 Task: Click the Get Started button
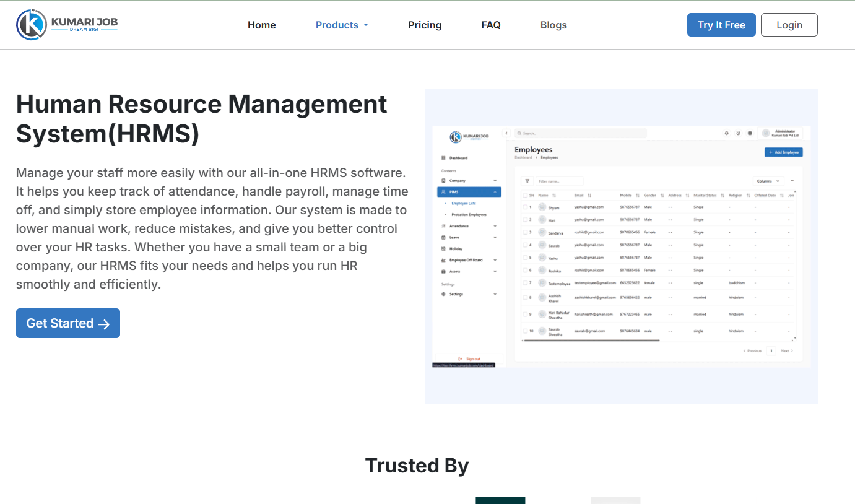click(x=68, y=323)
